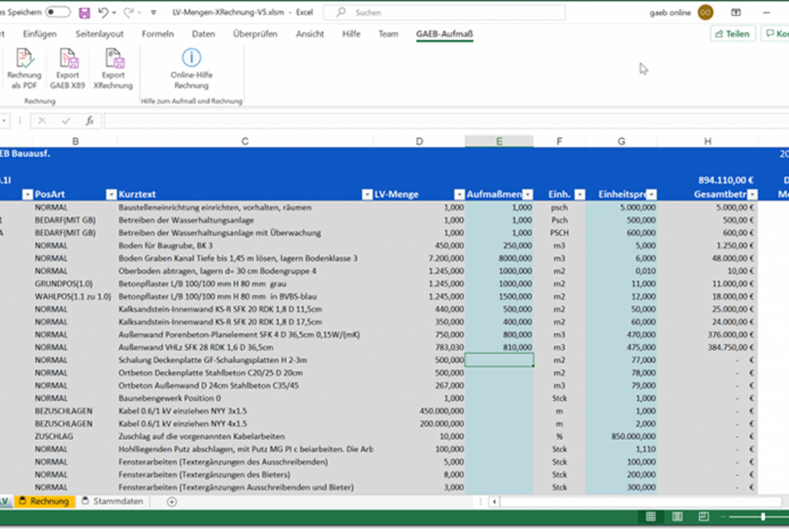The width and height of the screenshot is (789, 532).
Task: Add a new sheet with plus icon
Action: pyautogui.click(x=172, y=502)
